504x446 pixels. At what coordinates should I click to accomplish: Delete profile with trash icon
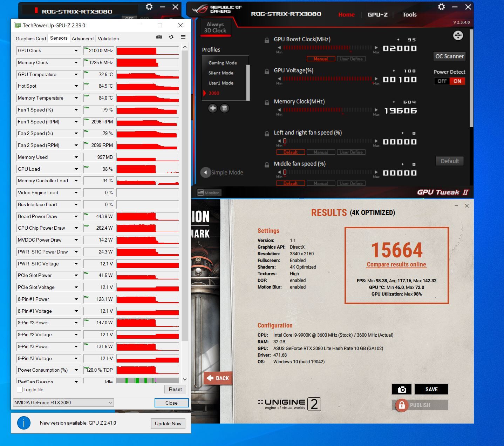[225, 108]
